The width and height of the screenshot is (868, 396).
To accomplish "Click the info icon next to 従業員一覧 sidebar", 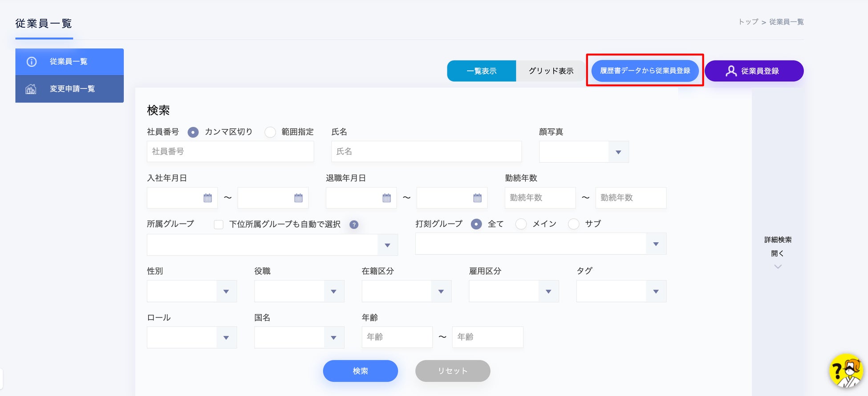I will [x=32, y=62].
